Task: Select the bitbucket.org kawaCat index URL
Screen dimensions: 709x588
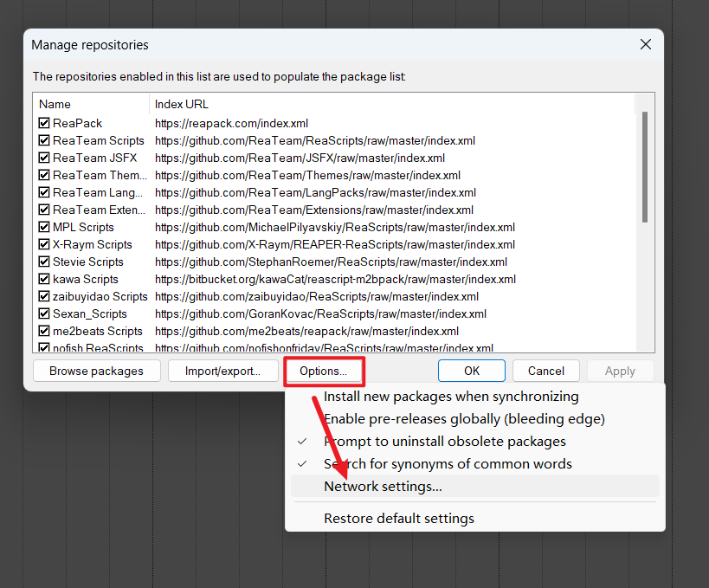Action: point(336,279)
